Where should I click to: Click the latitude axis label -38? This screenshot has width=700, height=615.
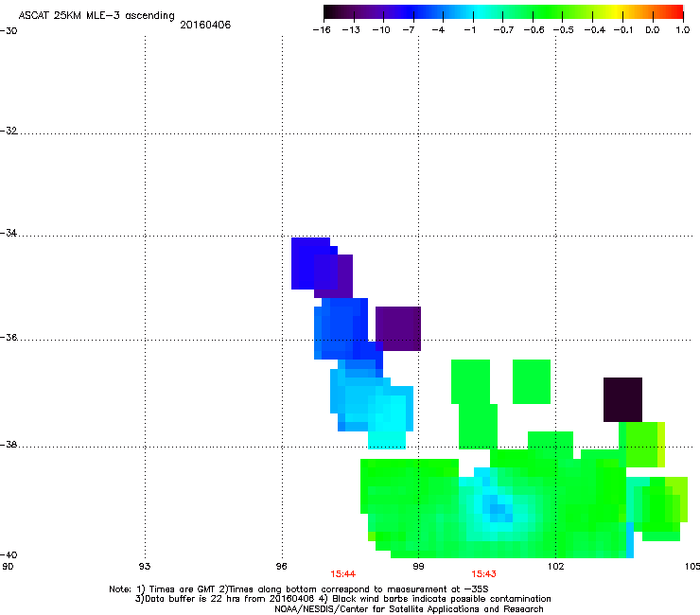point(9,445)
